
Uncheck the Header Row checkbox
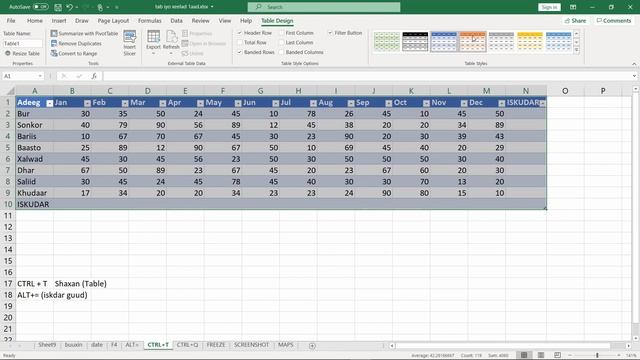[x=240, y=33]
